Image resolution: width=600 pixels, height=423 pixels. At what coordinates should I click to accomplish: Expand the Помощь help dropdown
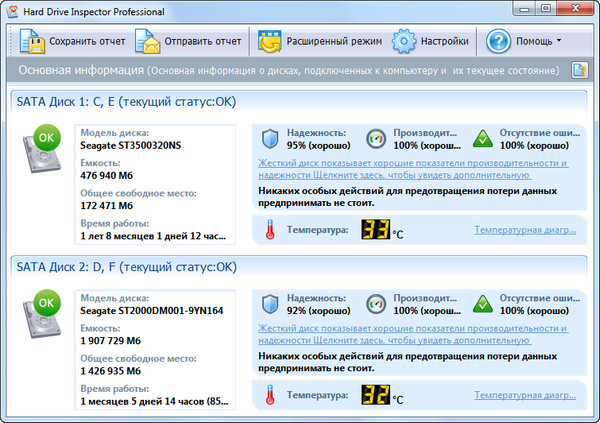pos(523,42)
